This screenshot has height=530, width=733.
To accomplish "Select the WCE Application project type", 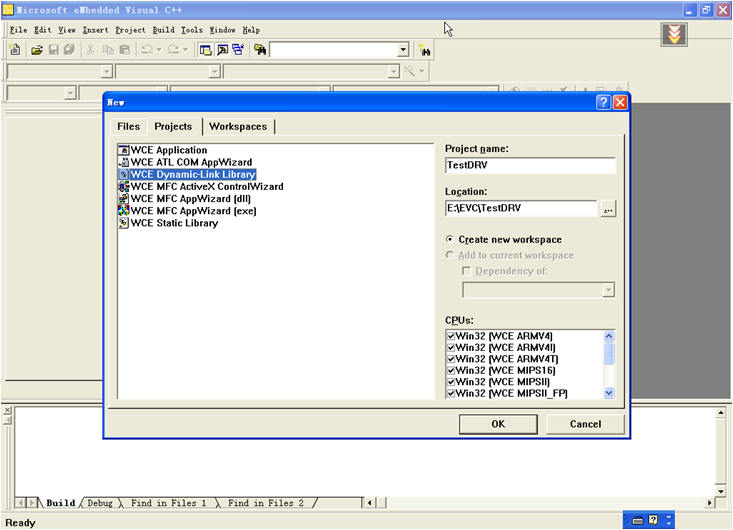I will coord(168,150).
